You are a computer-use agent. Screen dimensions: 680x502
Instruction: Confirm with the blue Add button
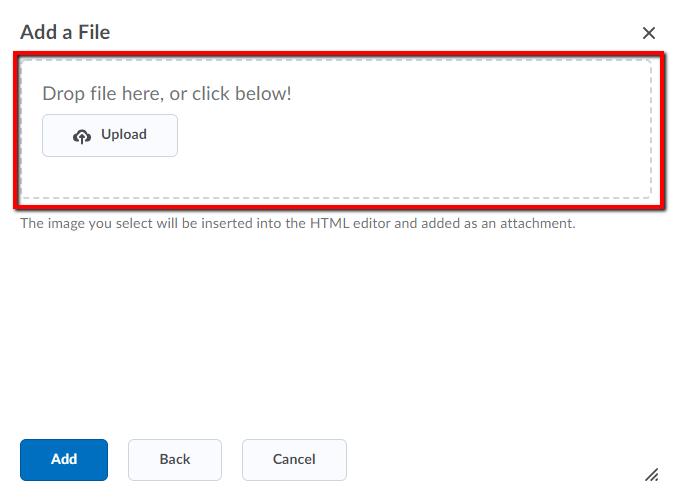(x=64, y=460)
